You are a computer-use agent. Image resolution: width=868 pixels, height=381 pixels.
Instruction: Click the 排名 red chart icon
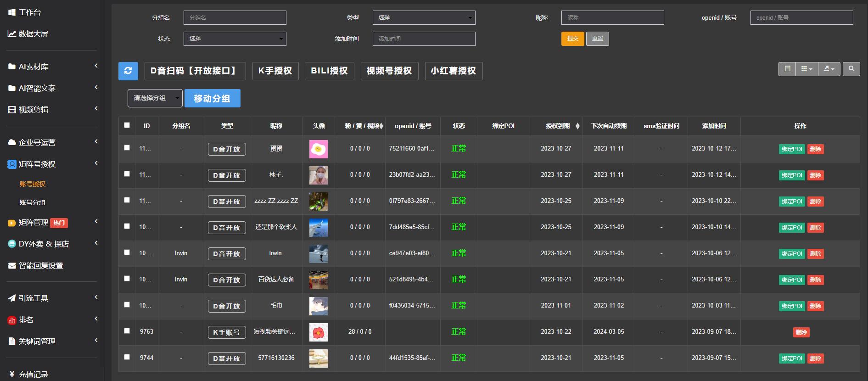pos(12,320)
